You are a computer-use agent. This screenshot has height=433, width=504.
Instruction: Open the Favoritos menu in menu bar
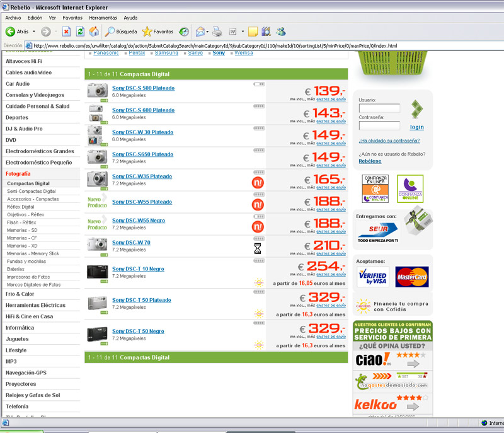(x=72, y=18)
